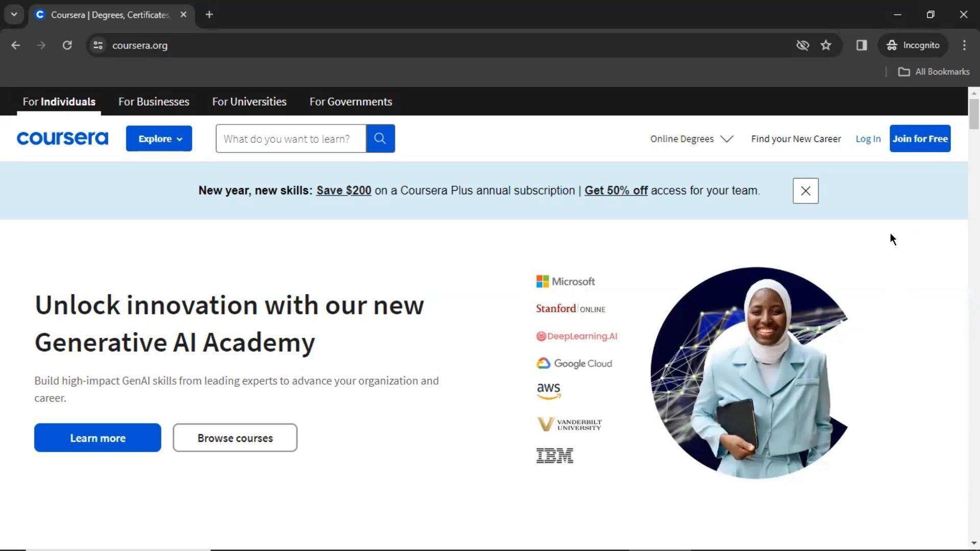
Task: Click the IBM partner logo
Action: point(554,456)
